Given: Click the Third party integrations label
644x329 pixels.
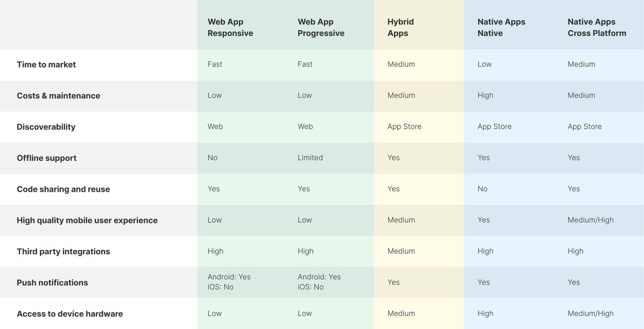Looking at the screenshot, I should pyautogui.click(x=64, y=251).
